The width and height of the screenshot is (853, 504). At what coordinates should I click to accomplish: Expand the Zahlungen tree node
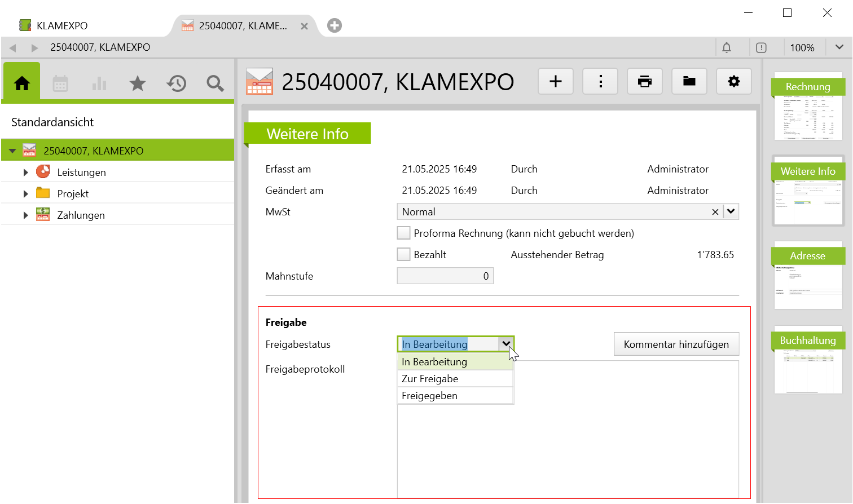25,215
